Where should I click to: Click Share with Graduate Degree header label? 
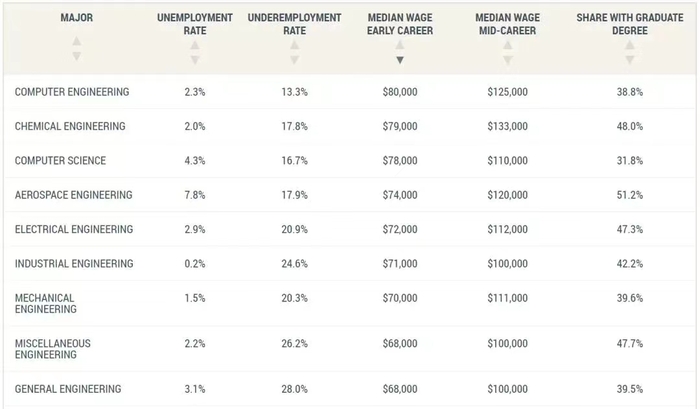[629, 24]
